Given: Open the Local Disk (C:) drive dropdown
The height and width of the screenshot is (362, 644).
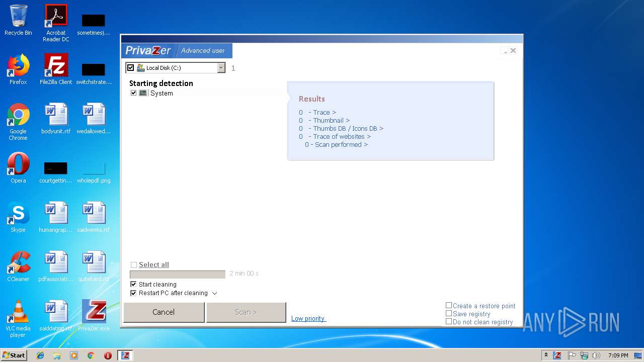Looking at the screenshot, I should pyautogui.click(x=221, y=68).
